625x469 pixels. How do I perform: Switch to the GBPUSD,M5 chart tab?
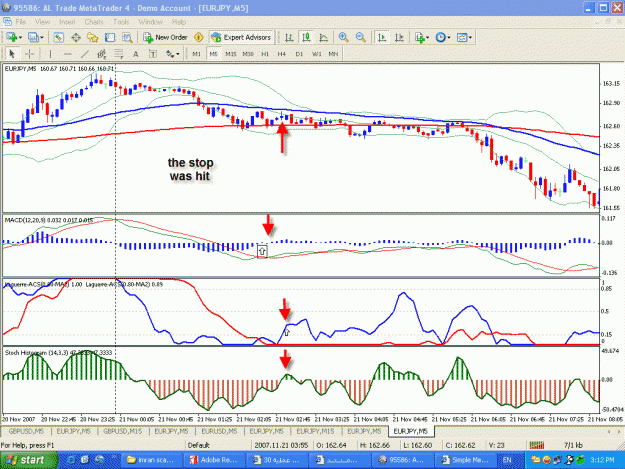point(26,431)
